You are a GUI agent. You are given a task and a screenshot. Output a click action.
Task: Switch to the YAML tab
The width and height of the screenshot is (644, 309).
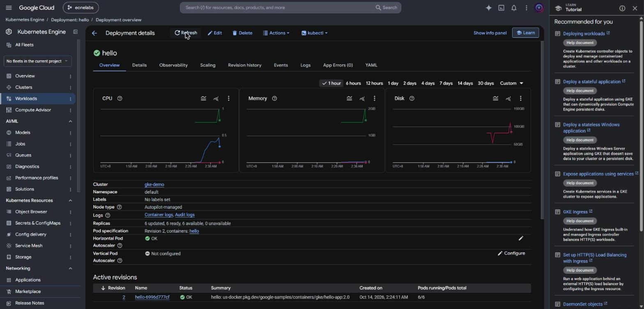371,65
